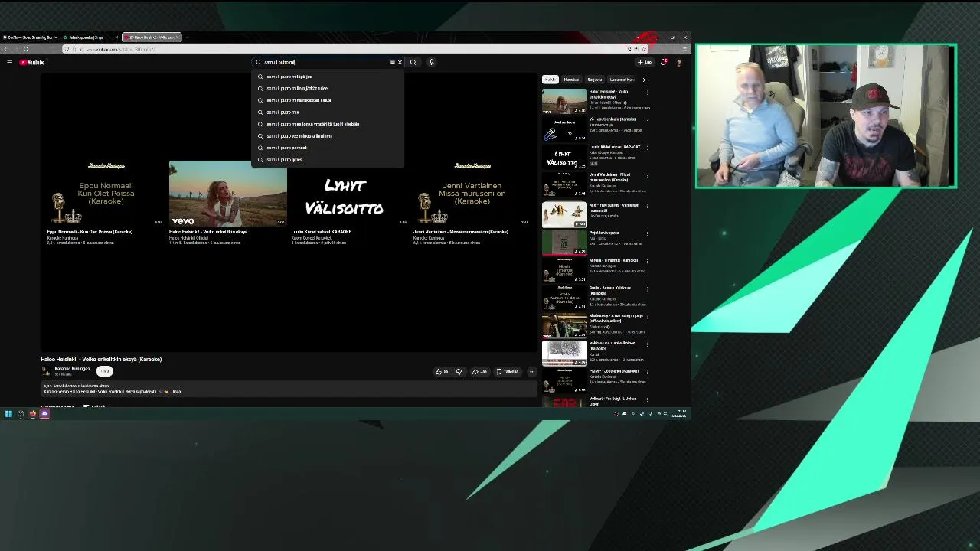Open the notifications bell
The image size is (980, 551).
[x=664, y=62]
